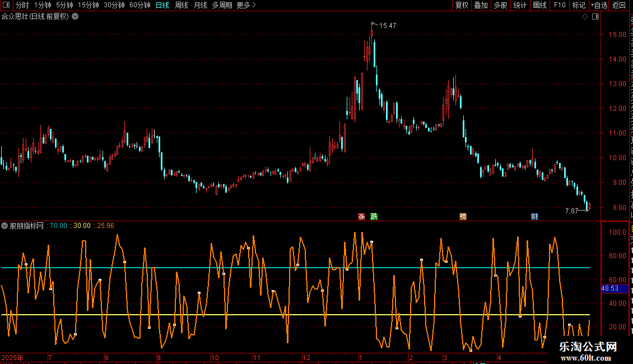Click the panel layout icon at top-left
Image resolution: width=633 pixels, height=364 pixels.
pyautogui.click(x=6, y=5)
